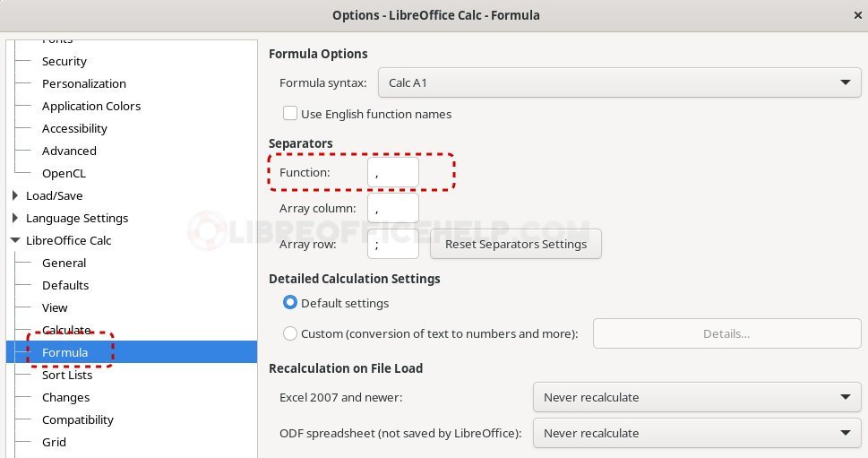Click the Array column separator field
The image size is (868, 458).
(x=393, y=208)
